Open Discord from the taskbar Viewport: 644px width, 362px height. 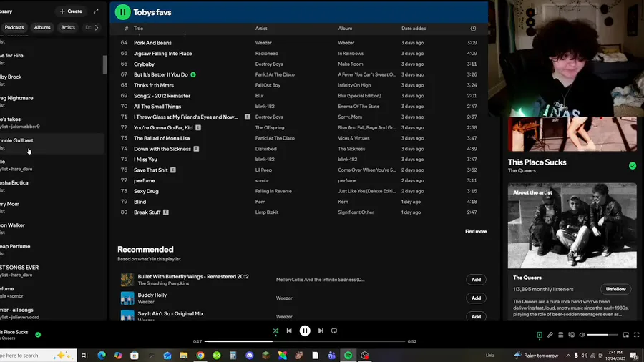[x=249, y=356]
